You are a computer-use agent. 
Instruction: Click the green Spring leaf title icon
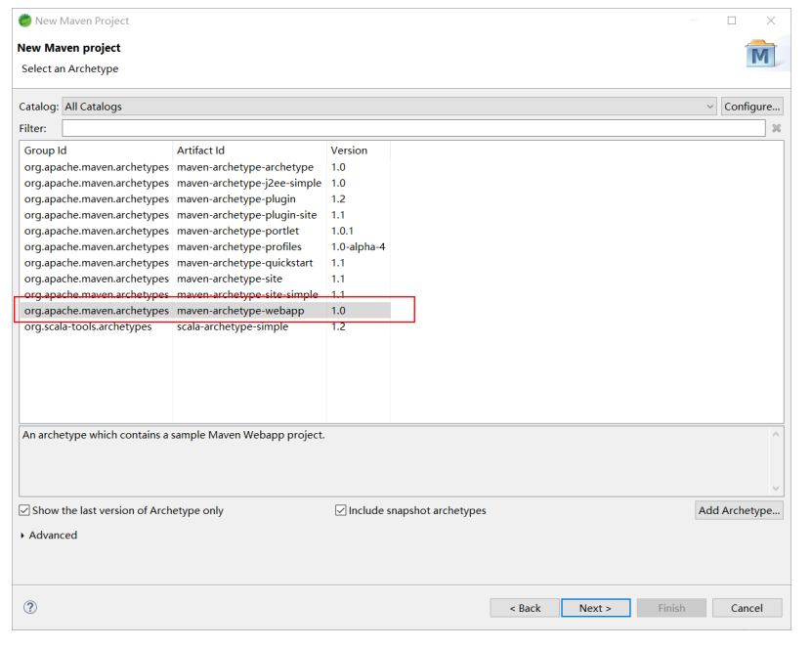click(24, 21)
